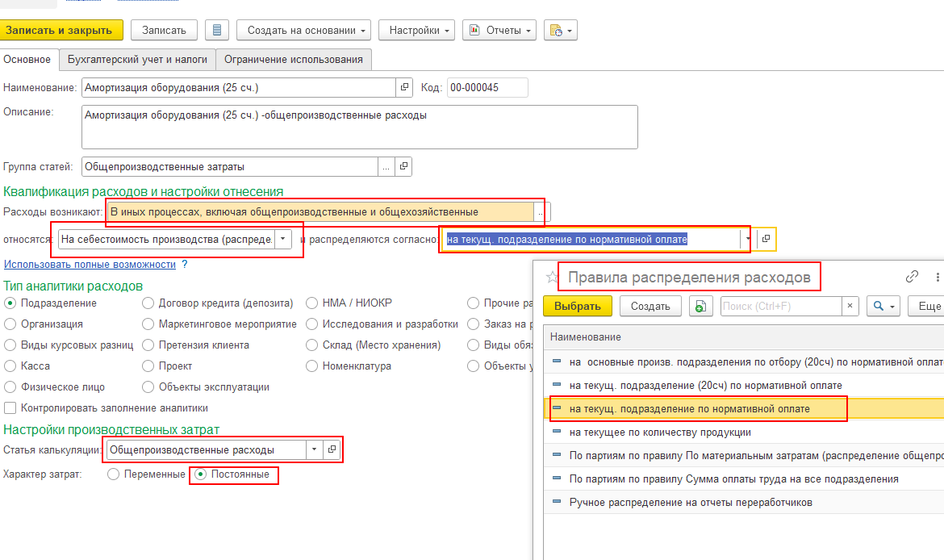The height and width of the screenshot is (560, 944).
Task: Focus the Поиск (Ctrl+F) search field
Action: point(781,306)
